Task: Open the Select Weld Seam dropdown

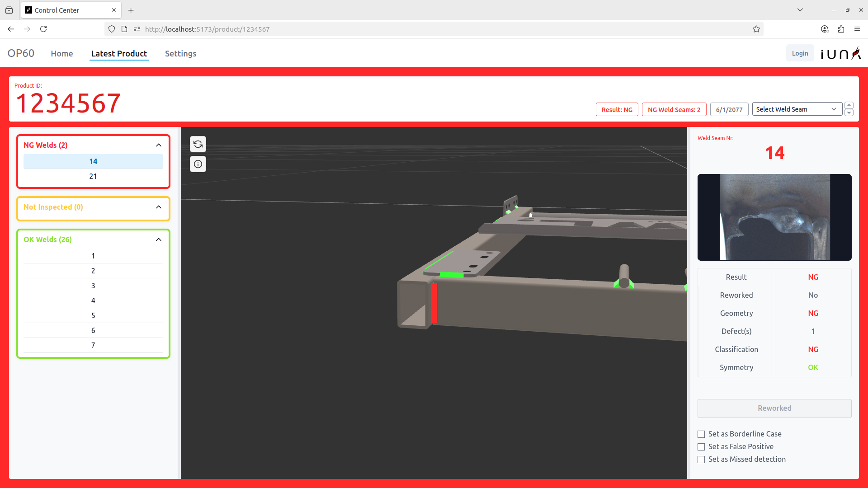Action: pos(797,109)
